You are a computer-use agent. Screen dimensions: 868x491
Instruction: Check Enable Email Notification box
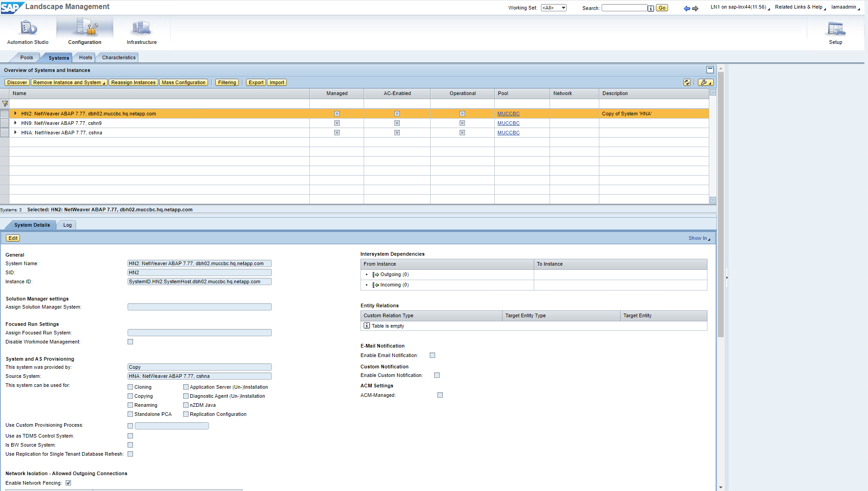pyautogui.click(x=432, y=355)
